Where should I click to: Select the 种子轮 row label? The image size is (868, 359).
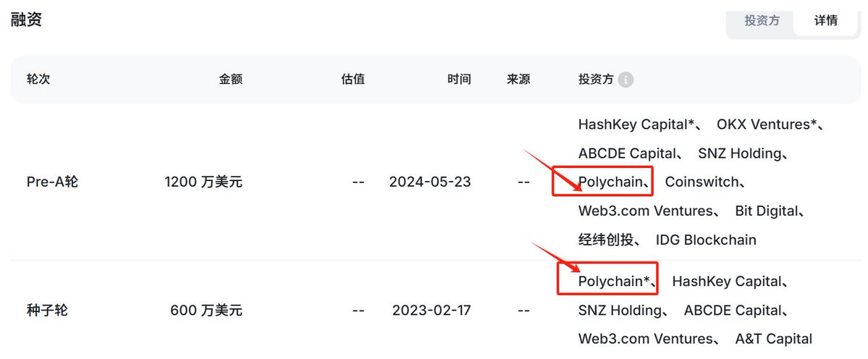click(47, 311)
